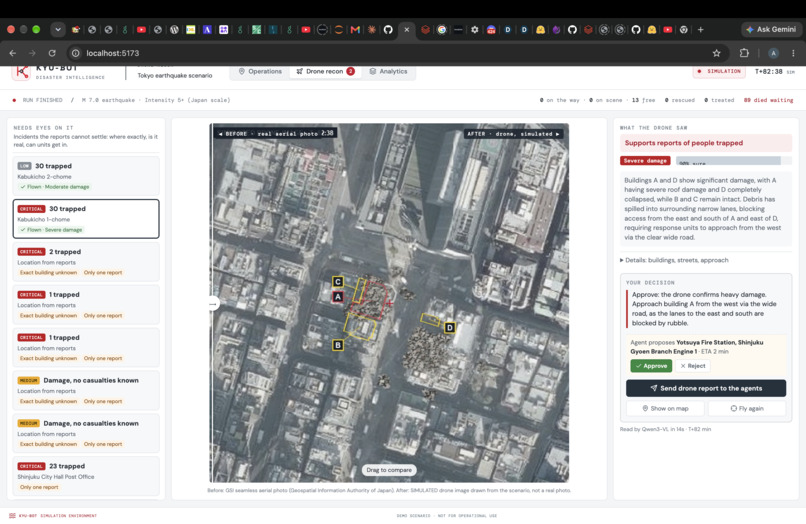Image resolution: width=806 pixels, height=524 pixels.
Task: Click the before/after compare slider handle
Action: click(x=213, y=304)
